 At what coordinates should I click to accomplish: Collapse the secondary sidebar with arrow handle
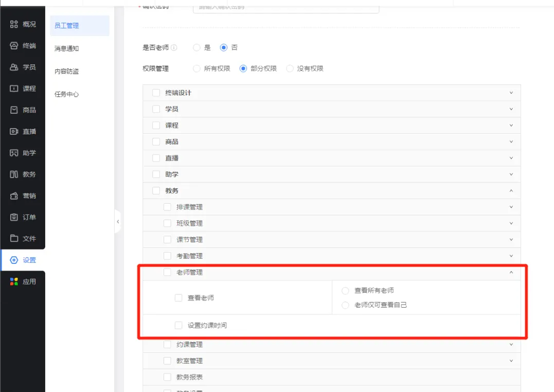(118, 222)
